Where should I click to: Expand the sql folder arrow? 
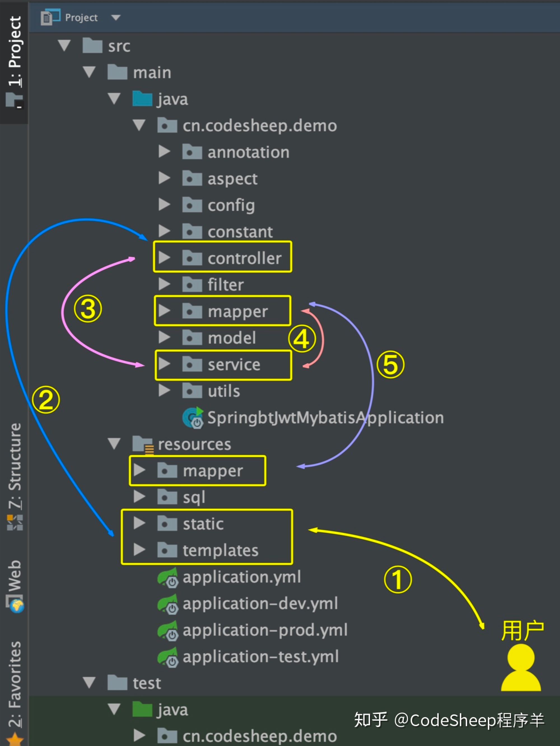click(x=139, y=496)
